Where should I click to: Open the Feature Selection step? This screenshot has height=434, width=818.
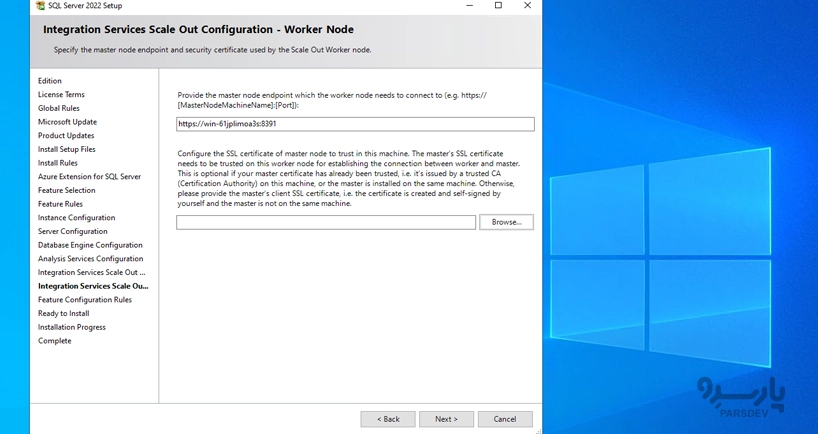tap(67, 190)
